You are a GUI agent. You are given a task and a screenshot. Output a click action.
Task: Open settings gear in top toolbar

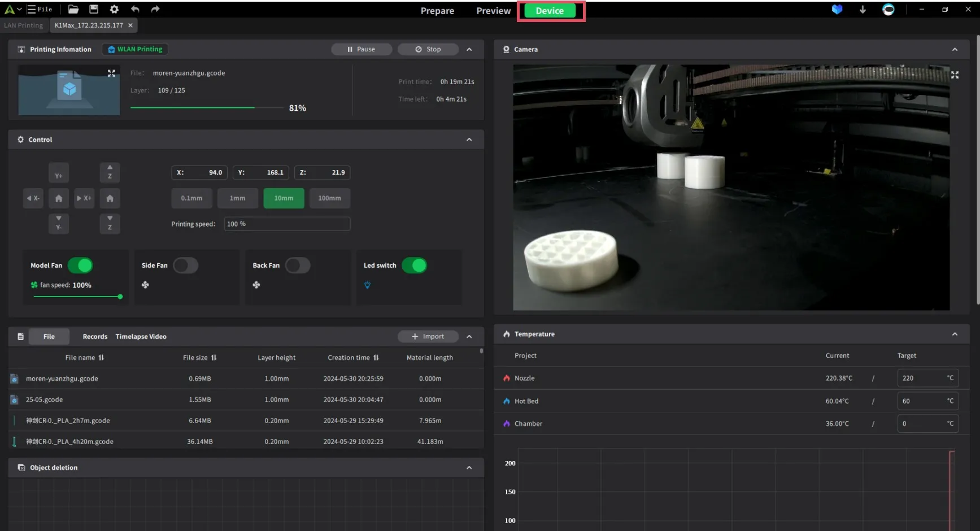[x=114, y=9]
